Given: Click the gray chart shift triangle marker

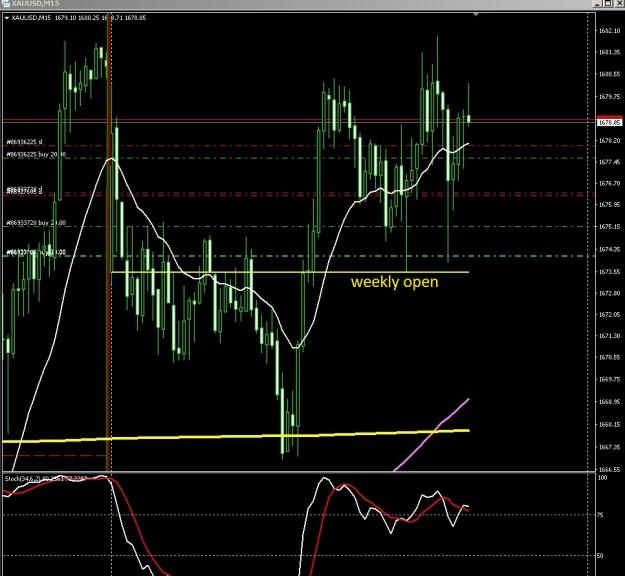Looking at the screenshot, I should (476, 14).
